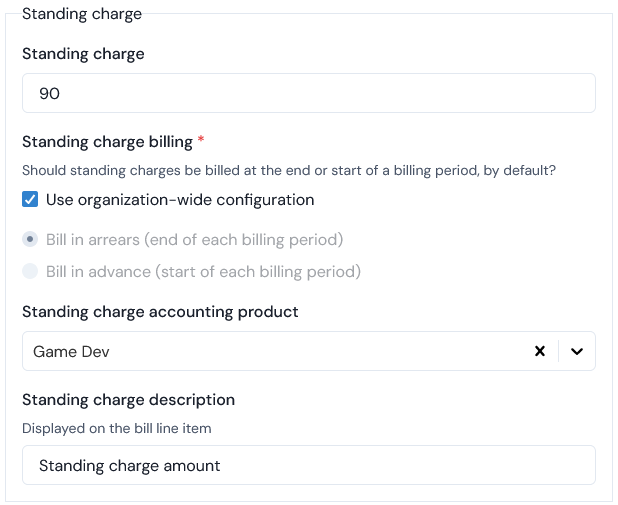This screenshot has width=618, height=505.
Task: Click the 'Standing charge' label above the 90 field
Action: coord(83,54)
